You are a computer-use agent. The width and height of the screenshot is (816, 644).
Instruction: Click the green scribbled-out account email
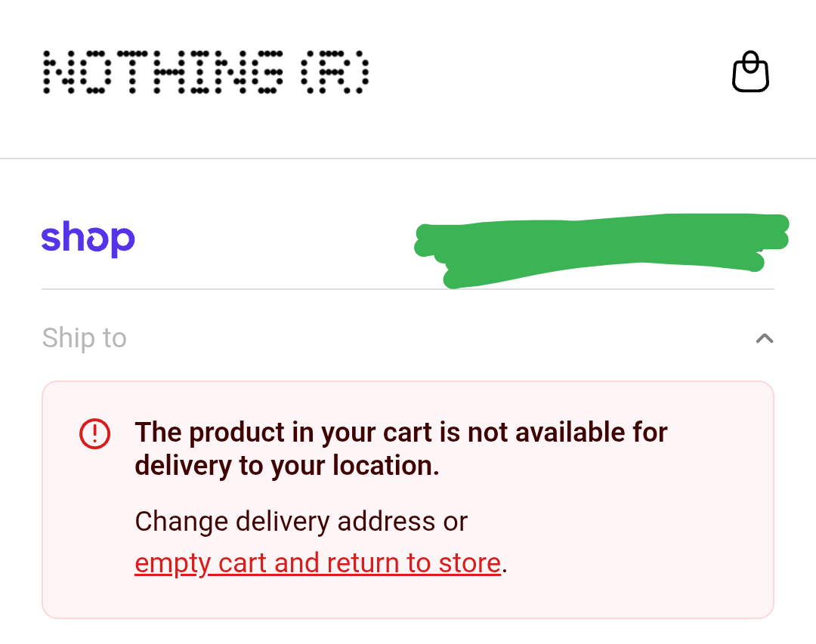pos(601,249)
